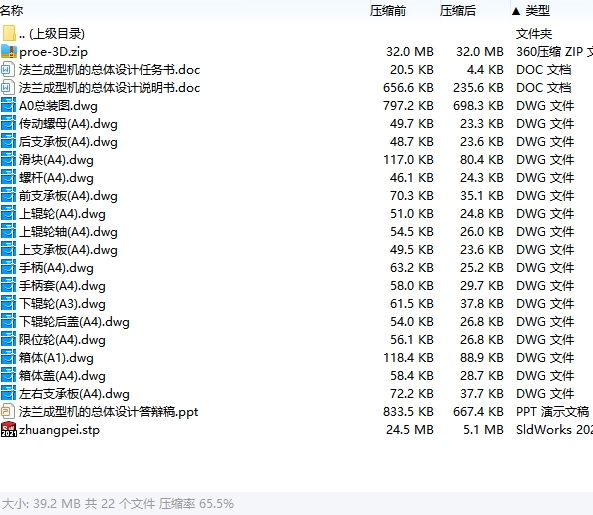Select the file name 上辊轮轴(A4).dwg
Image resolution: width=593 pixels, height=515 pixels.
68,232
